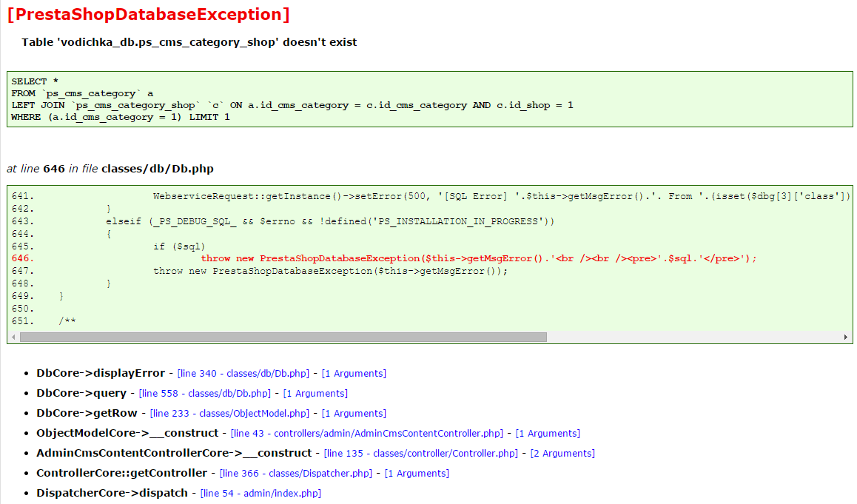Viewport: 857px width, 504px height.
Task: Click the left arrow of the code horizontal scrollbar
Action: pyautogui.click(x=13, y=337)
